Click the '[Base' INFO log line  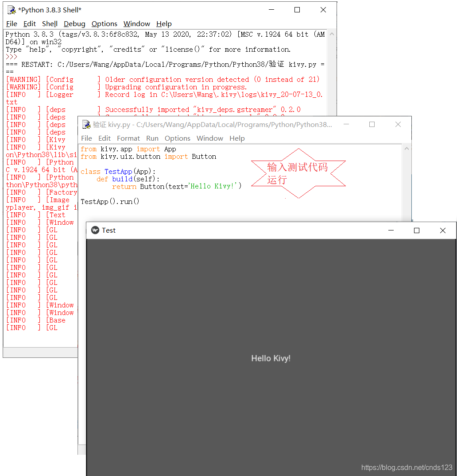coord(36,320)
